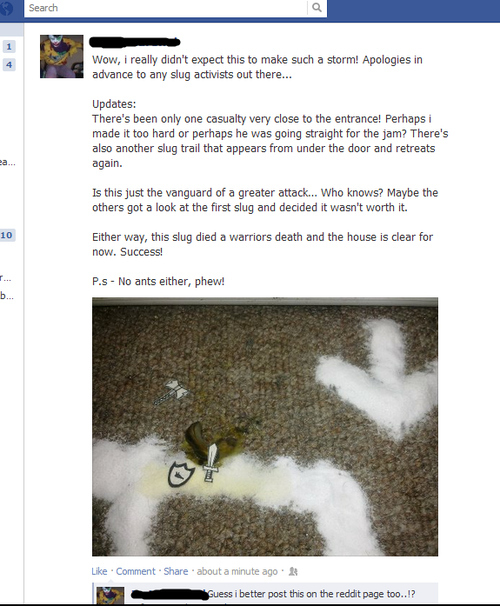This screenshot has height=606, width=500.
Task: Open the redacted author name link
Action: tap(135, 42)
